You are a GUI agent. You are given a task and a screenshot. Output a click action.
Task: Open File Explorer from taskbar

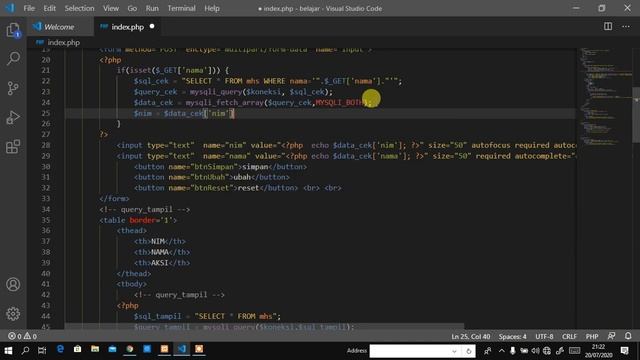95,349
